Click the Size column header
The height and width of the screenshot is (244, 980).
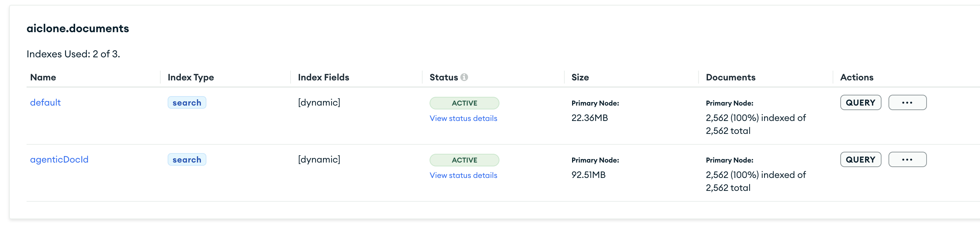[580, 78]
